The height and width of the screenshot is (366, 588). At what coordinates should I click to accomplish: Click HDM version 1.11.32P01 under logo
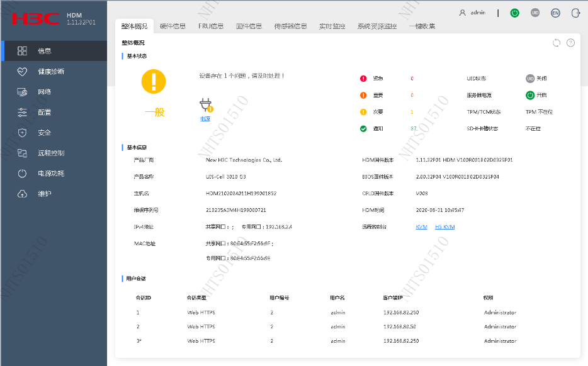pyautogui.click(x=81, y=23)
